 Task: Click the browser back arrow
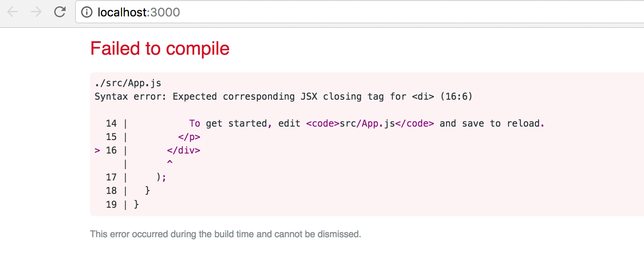pyautogui.click(x=13, y=12)
